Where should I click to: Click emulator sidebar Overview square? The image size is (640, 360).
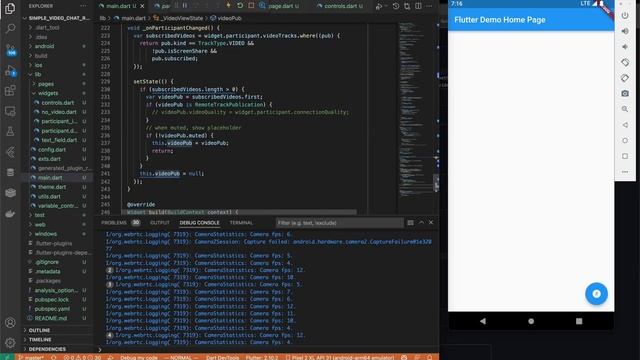625,156
